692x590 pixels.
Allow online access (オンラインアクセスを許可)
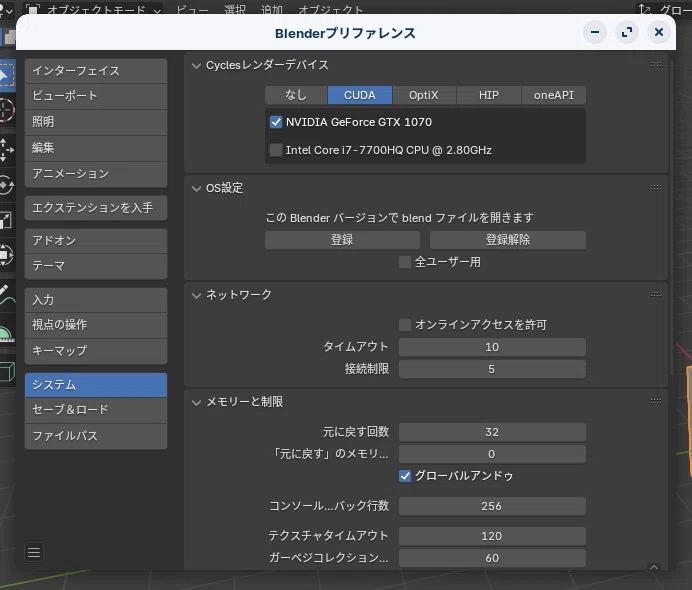(405, 325)
